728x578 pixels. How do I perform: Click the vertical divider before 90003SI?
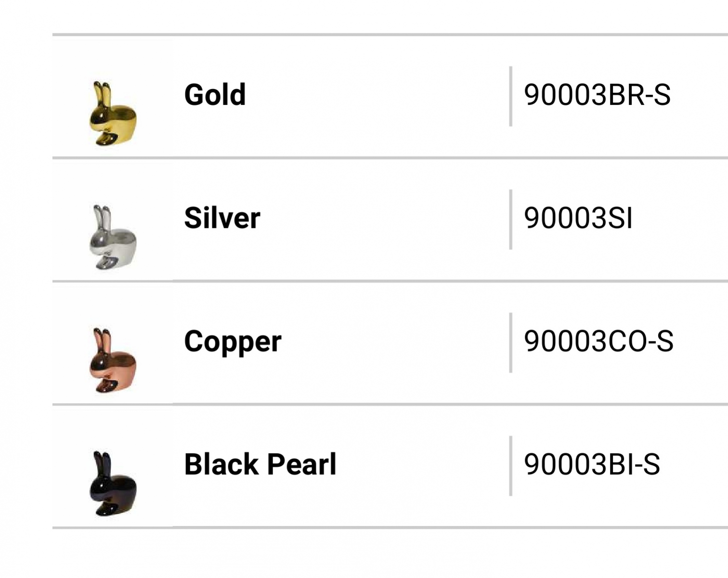coord(510,220)
